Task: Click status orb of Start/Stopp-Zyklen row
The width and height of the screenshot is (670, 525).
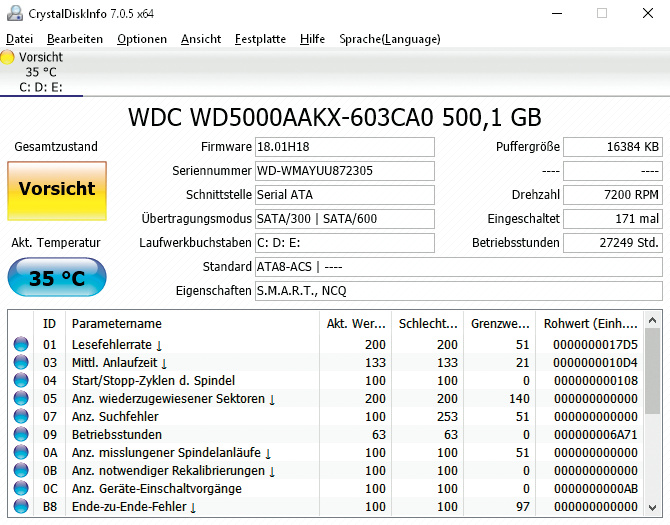Action: coord(21,380)
